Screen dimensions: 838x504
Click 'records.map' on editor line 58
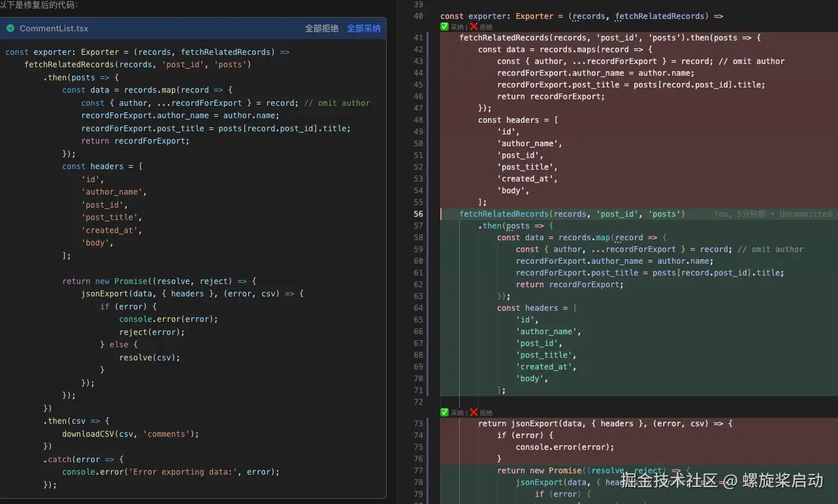(585, 238)
